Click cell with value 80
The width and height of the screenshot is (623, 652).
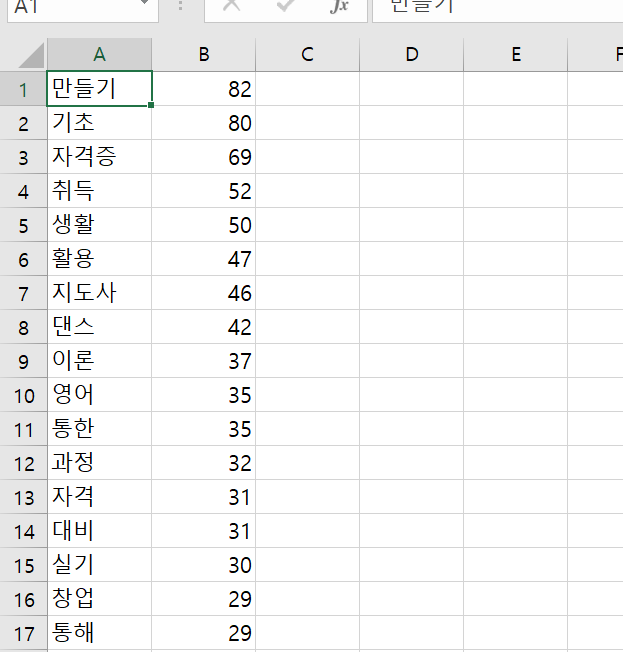[x=203, y=123]
